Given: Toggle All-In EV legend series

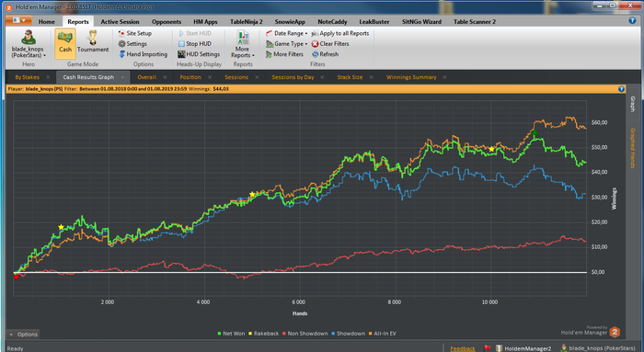Looking at the screenshot, I should point(383,334).
